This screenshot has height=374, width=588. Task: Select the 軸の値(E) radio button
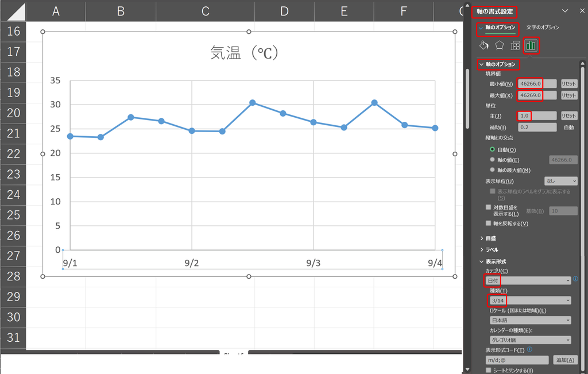pos(492,160)
